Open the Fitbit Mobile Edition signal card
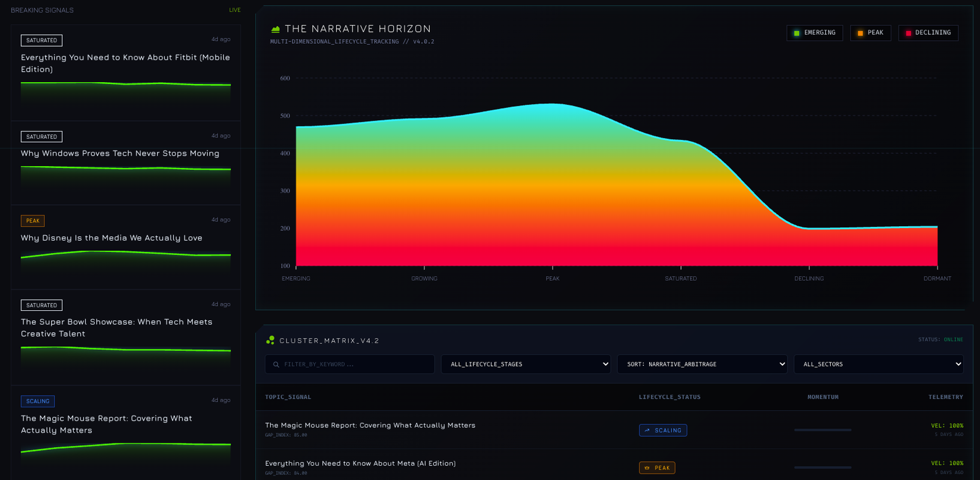 (126, 73)
